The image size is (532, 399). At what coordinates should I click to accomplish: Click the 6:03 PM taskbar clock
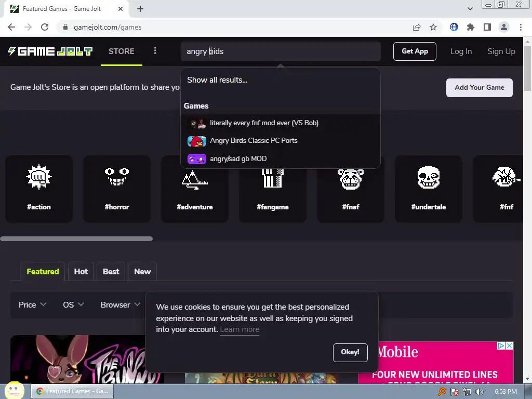tap(506, 392)
